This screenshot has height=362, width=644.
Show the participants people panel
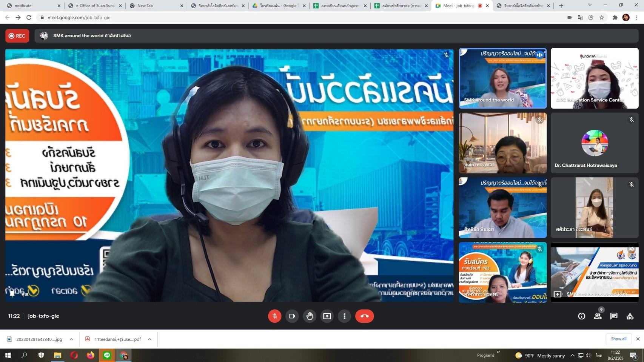[x=598, y=316]
